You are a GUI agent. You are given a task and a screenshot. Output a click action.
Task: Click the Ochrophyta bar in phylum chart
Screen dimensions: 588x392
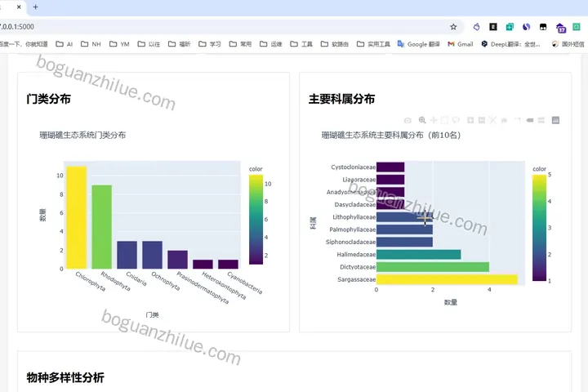coord(152,255)
